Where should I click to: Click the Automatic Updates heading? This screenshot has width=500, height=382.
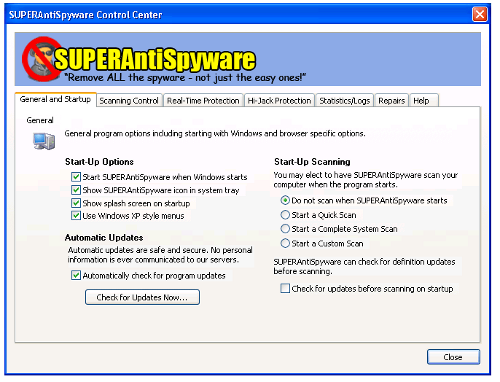[104, 238]
